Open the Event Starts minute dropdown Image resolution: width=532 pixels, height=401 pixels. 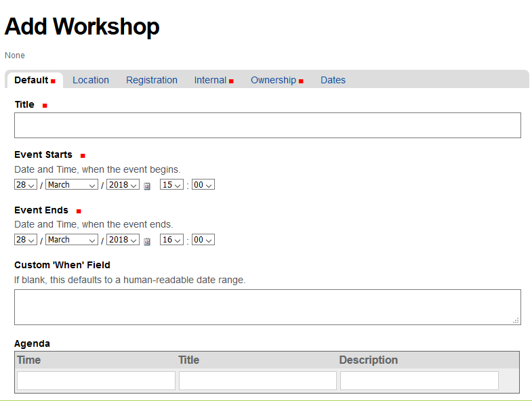(x=203, y=185)
